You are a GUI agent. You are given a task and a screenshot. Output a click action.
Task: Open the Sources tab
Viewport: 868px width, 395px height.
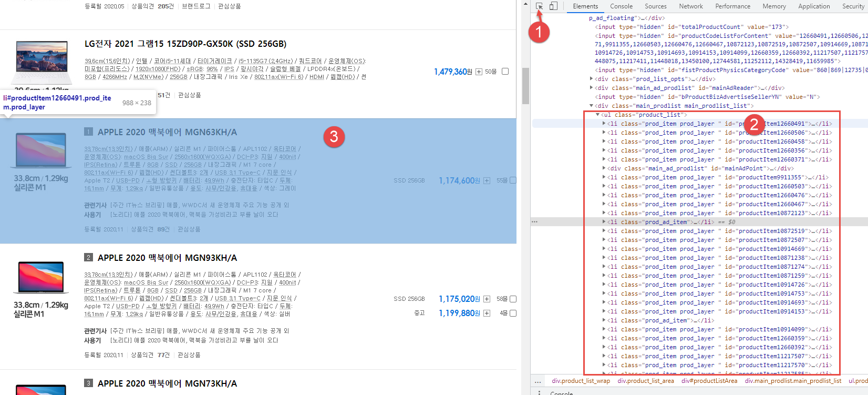click(655, 6)
